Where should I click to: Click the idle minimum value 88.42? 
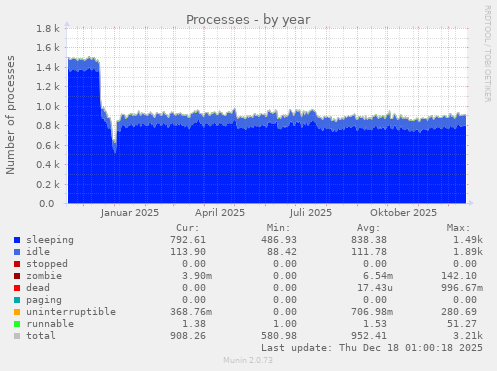282,252
